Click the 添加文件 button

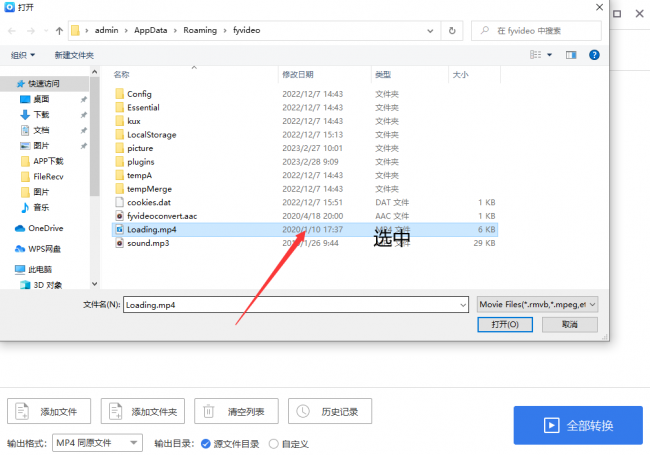click(49, 411)
